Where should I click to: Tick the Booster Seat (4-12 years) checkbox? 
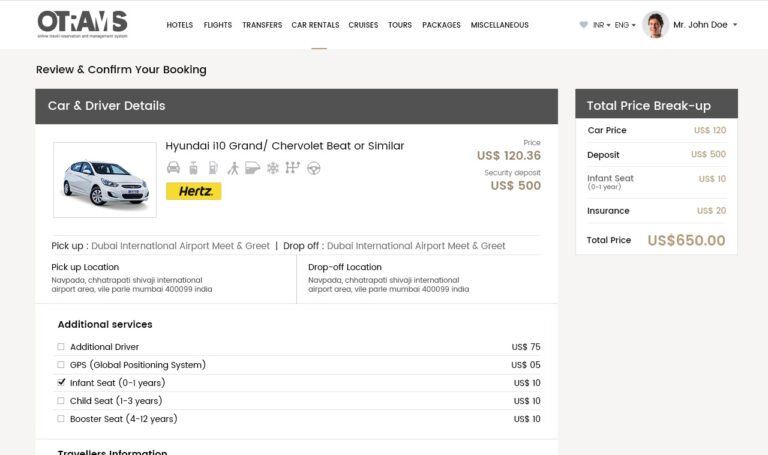(x=61, y=419)
